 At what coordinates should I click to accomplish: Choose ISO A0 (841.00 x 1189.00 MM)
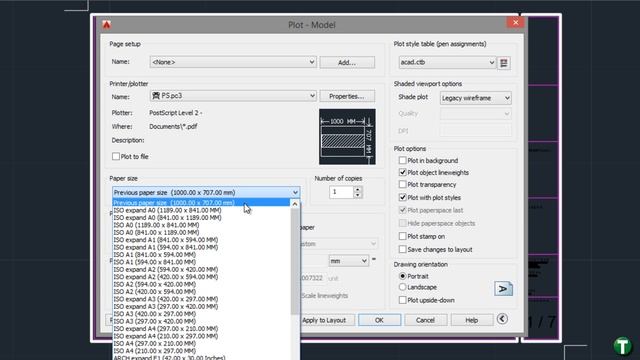(156, 232)
